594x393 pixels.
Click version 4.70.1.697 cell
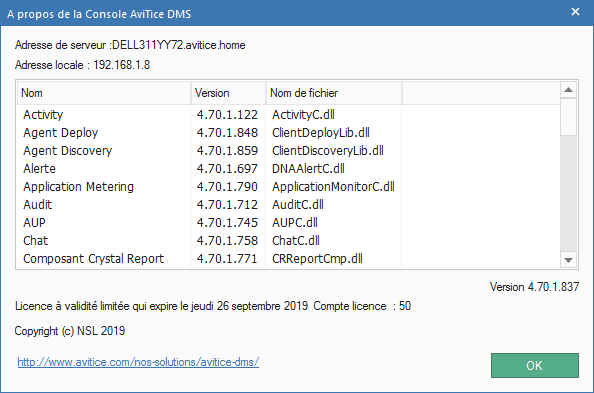pyautogui.click(x=227, y=169)
